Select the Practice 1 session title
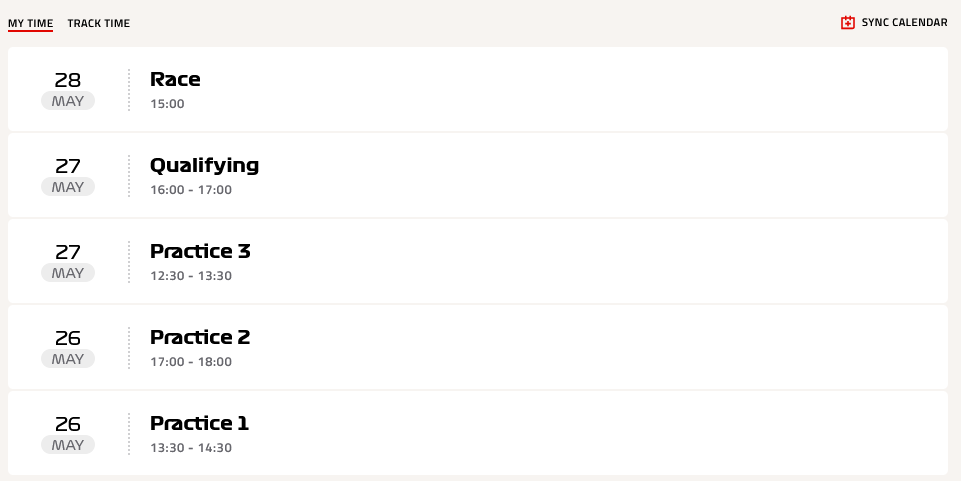The width and height of the screenshot is (961, 481). [x=200, y=423]
